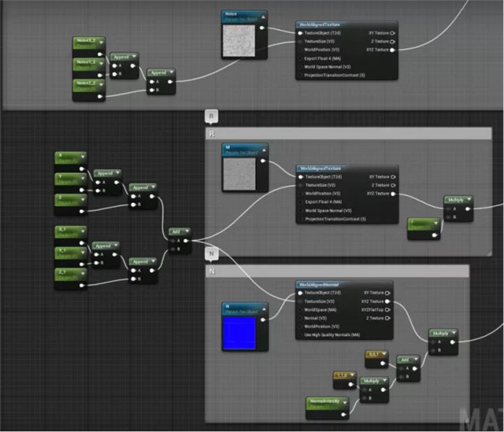This screenshot has height=432, width=504.
Task: Click the M texture node output pin
Action: click(263, 161)
